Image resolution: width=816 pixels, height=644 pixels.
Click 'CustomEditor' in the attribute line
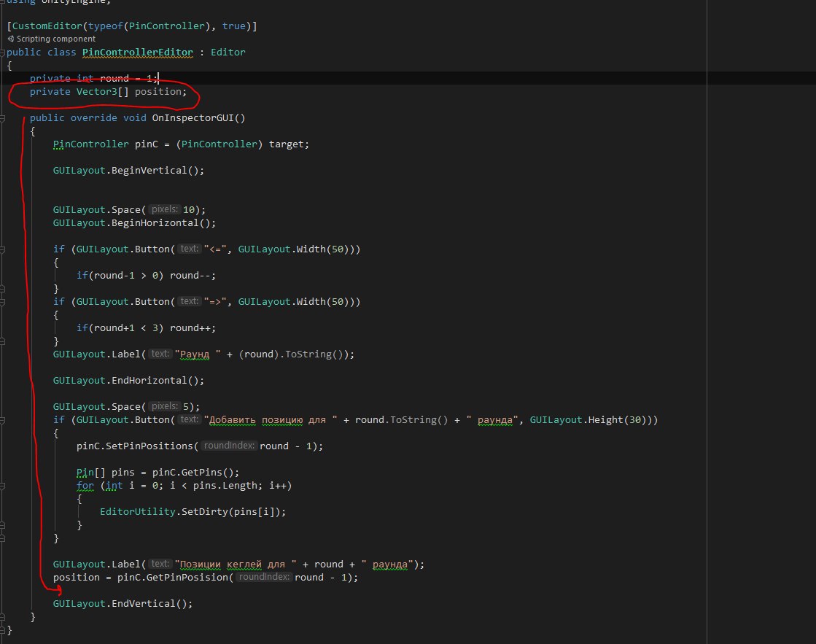click(47, 26)
